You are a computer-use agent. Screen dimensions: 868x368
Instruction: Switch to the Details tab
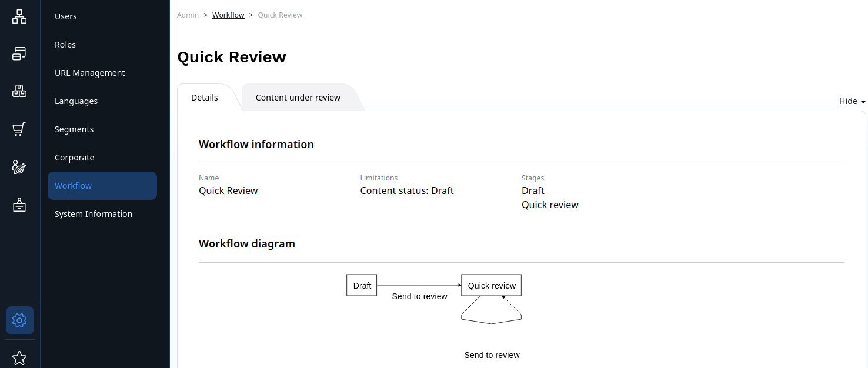point(205,98)
